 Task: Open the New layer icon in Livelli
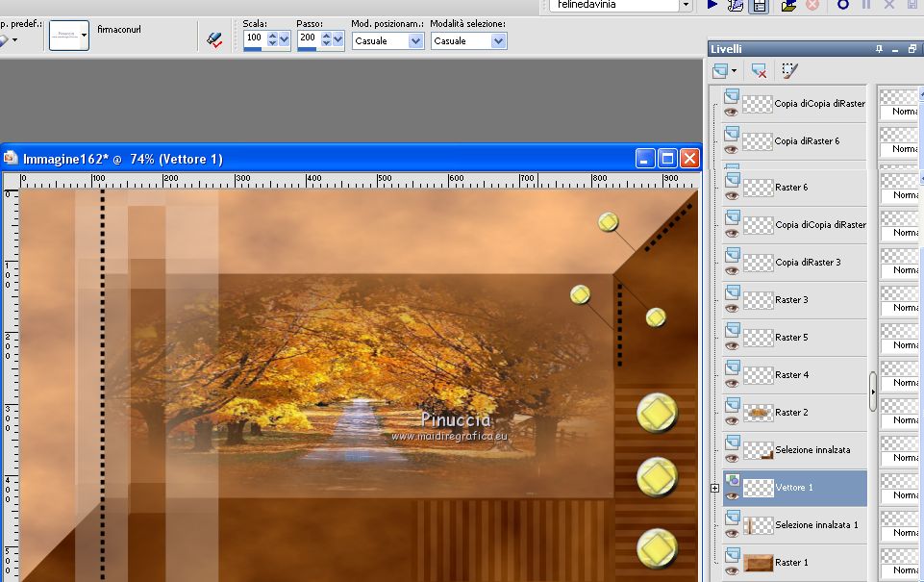click(x=720, y=71)
